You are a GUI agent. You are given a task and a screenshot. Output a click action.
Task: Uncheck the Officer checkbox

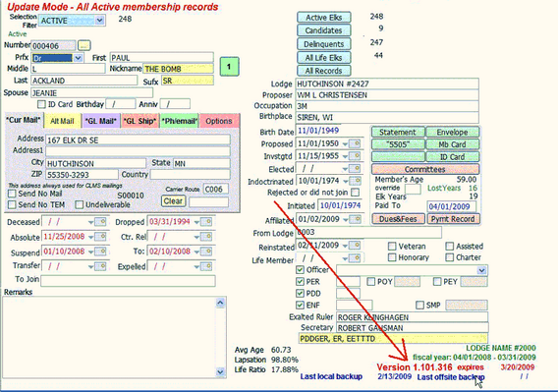point(300,270)
